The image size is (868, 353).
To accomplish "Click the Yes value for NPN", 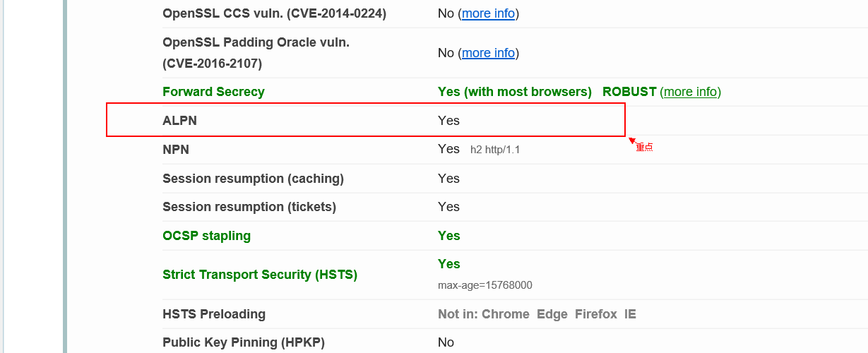I will click(x=448, y=149).
